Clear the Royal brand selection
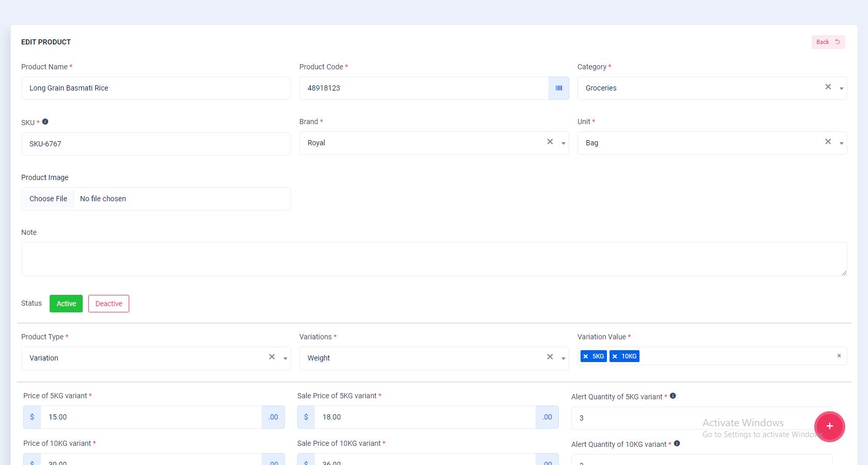Viewport: 868px width, 465px height. pyautogui.click(x=550, y=142)
